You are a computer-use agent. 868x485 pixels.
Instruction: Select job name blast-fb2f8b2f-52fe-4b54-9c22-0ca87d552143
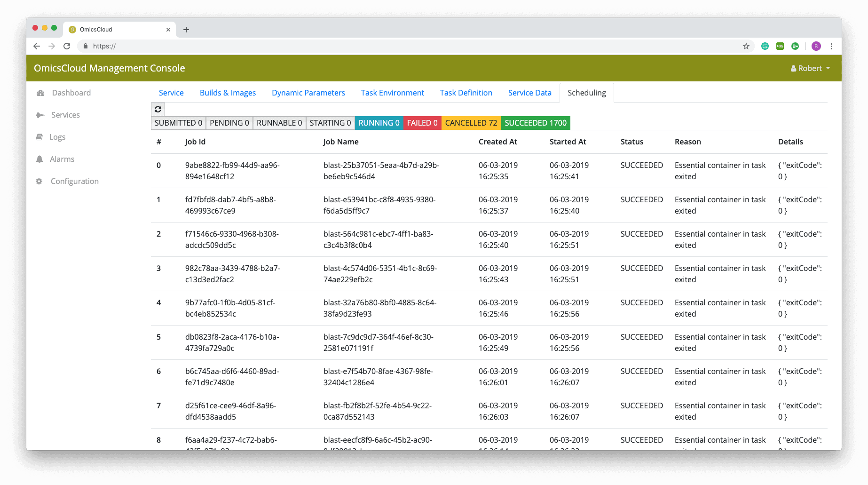378,412
